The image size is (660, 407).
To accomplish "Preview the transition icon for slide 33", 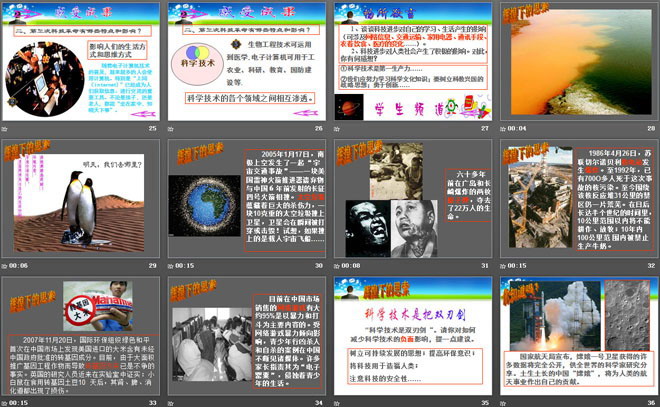I will point(7,402).
